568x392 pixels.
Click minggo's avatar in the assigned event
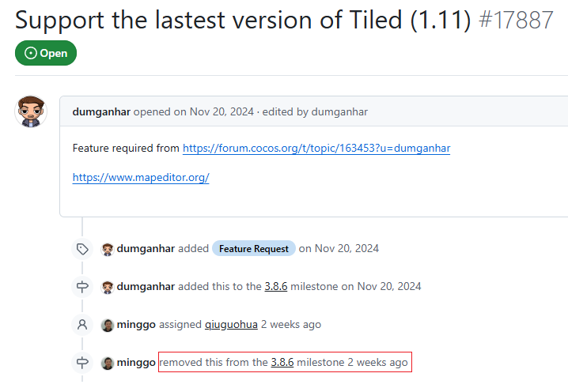click(x=108, y=325)
